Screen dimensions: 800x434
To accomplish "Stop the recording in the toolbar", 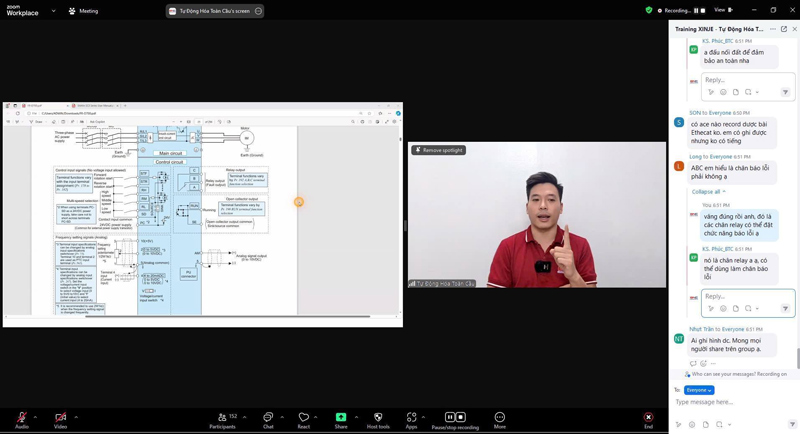I will point(461,417).
